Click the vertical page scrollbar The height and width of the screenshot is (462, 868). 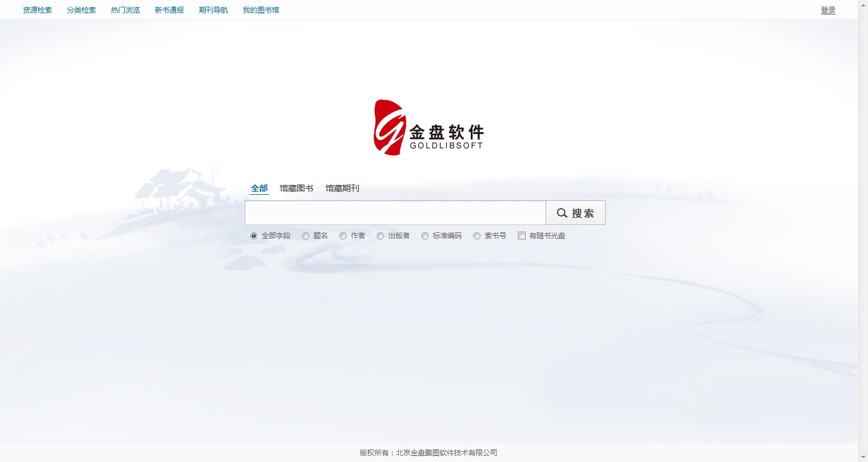tap(863, 231)
